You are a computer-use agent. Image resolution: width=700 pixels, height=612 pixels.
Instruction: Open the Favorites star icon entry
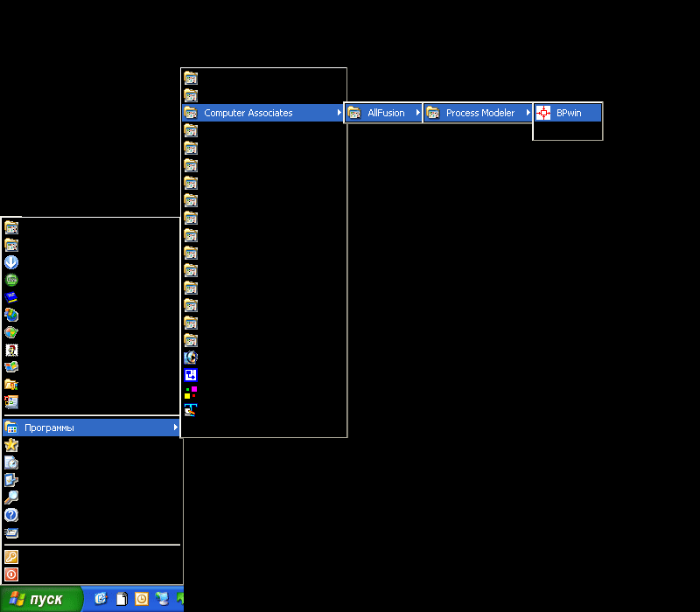click(x=11, y=445)
